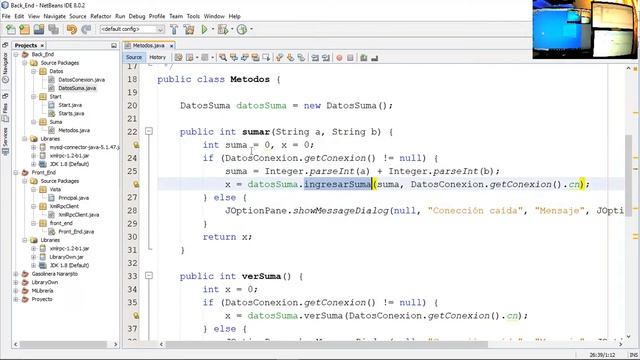Open the File menu
Viewport: 640px width, 360px height.
6,16
